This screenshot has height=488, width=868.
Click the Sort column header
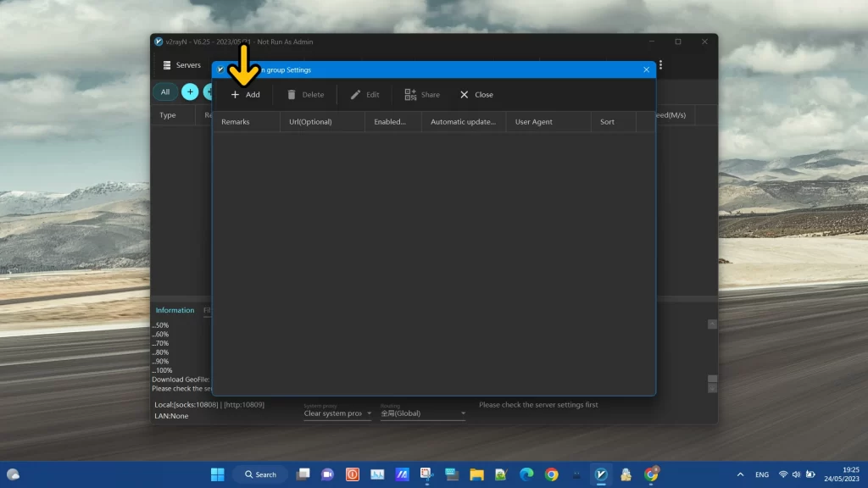coord(607,121)
